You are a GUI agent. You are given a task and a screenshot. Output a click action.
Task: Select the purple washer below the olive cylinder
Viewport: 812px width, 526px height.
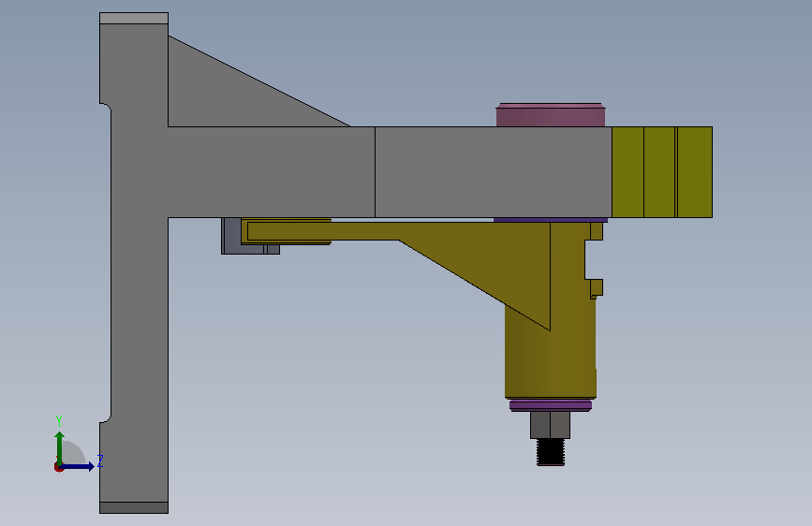coord(551,405)
